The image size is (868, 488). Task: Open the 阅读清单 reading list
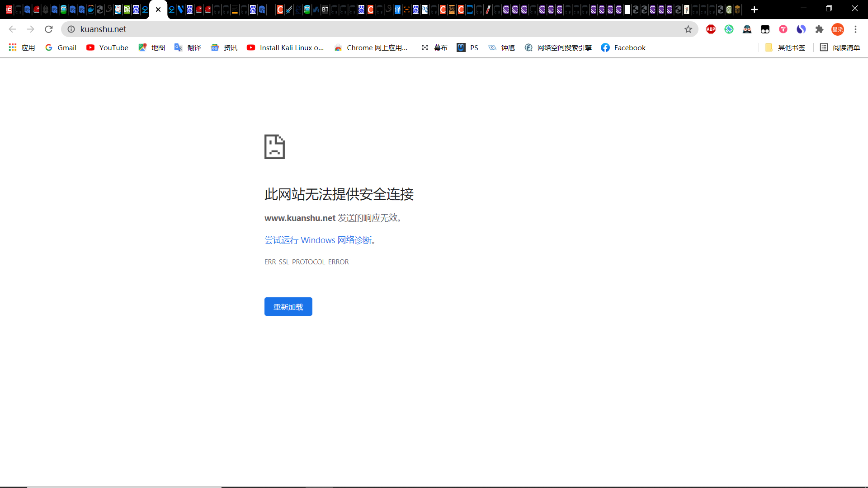[840, 47]
